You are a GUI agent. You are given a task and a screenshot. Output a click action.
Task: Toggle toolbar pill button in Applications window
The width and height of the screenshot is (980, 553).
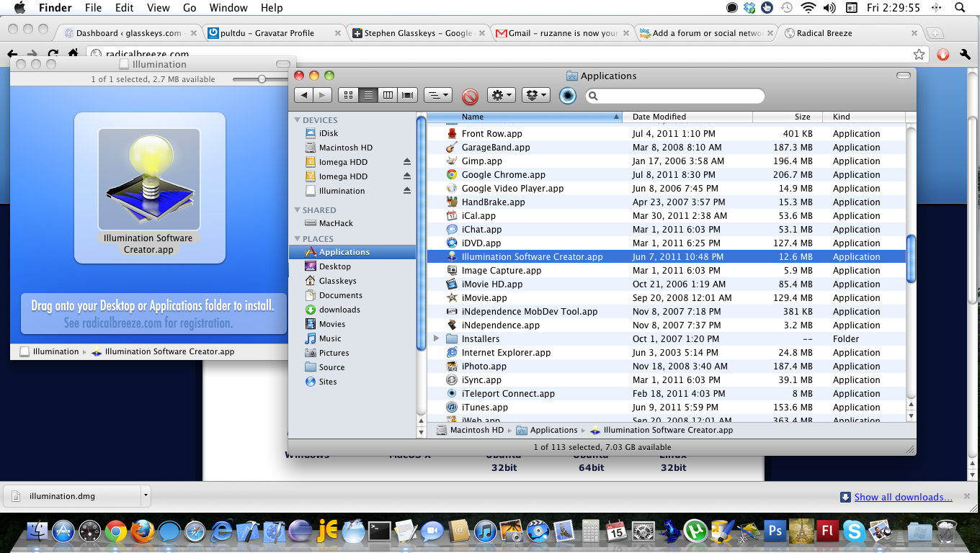click(x=903, y=76)
